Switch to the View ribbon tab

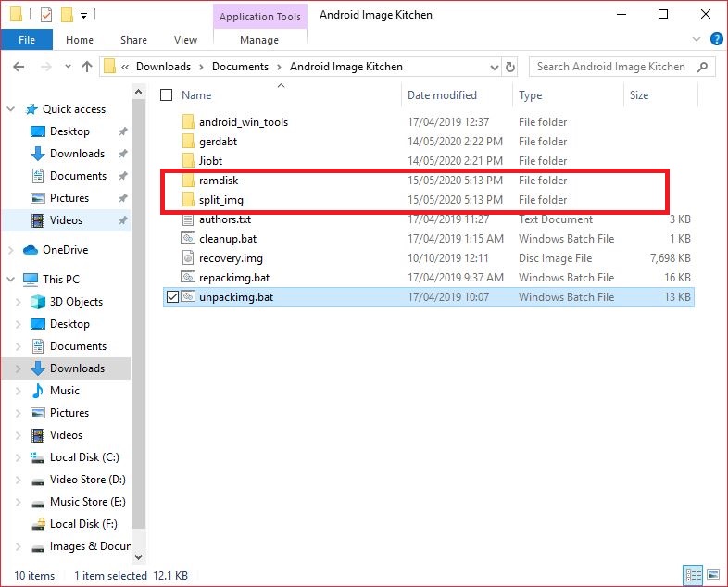point(186,40)
